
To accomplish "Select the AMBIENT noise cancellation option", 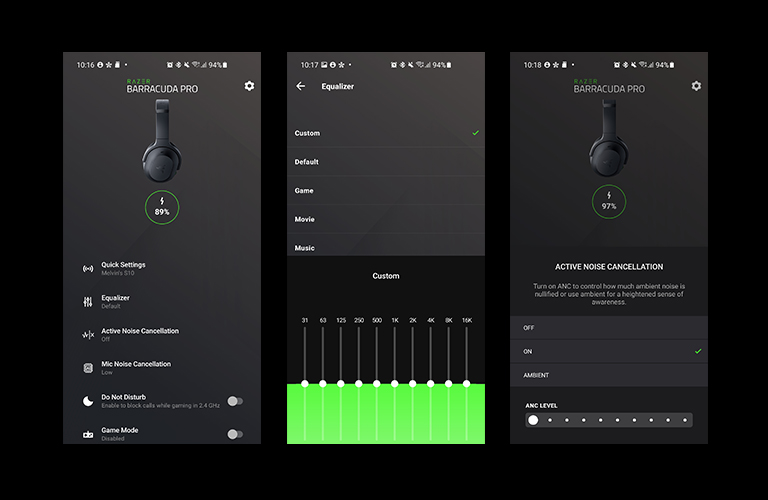I will pyautogui.click(x=609, y=375).
